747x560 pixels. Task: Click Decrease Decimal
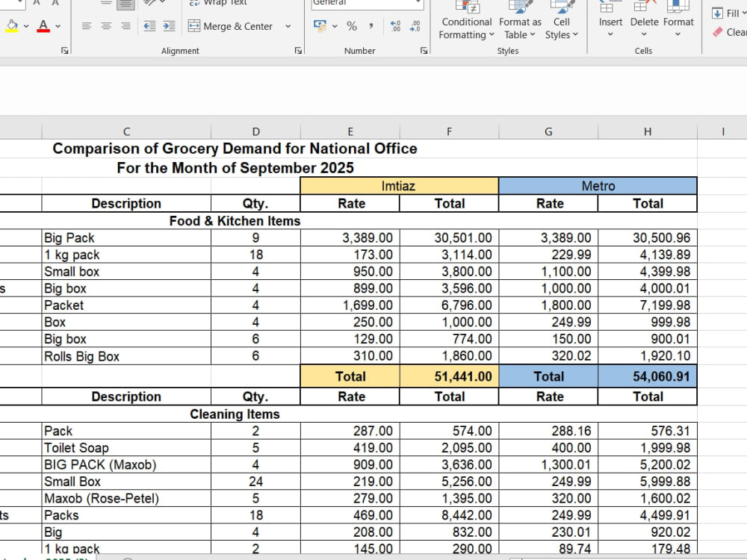click(415, 26)
